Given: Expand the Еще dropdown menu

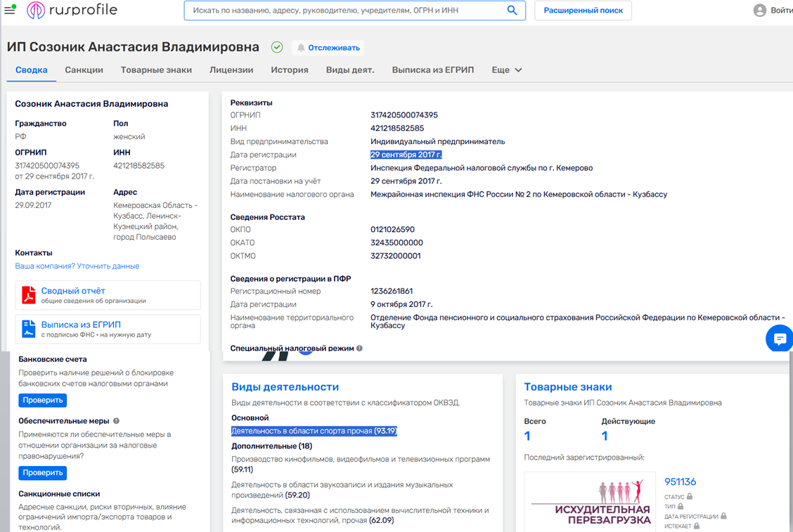Looking at the screenshot, I should [506, 70].
